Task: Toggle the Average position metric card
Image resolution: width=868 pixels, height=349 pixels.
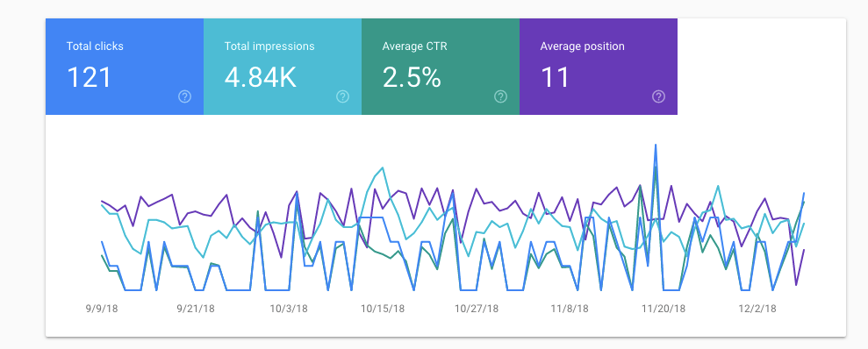Action: pos(599,67)
